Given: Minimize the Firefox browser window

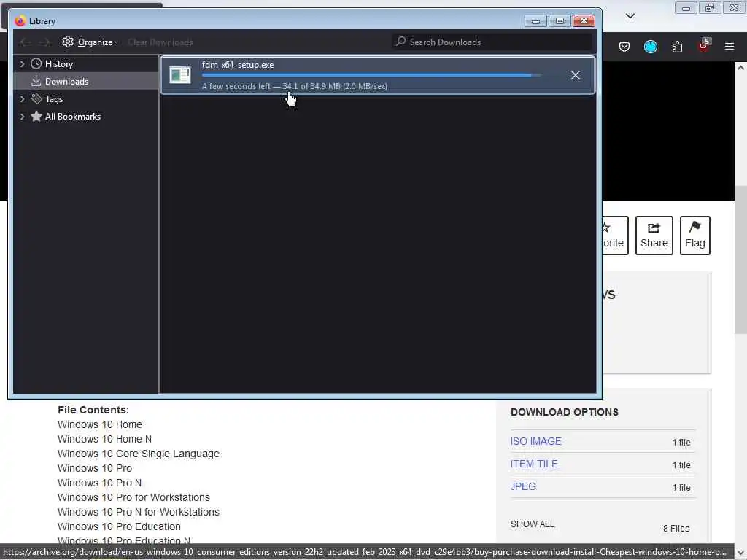Looking at the screenshot, I should [686, 7].
